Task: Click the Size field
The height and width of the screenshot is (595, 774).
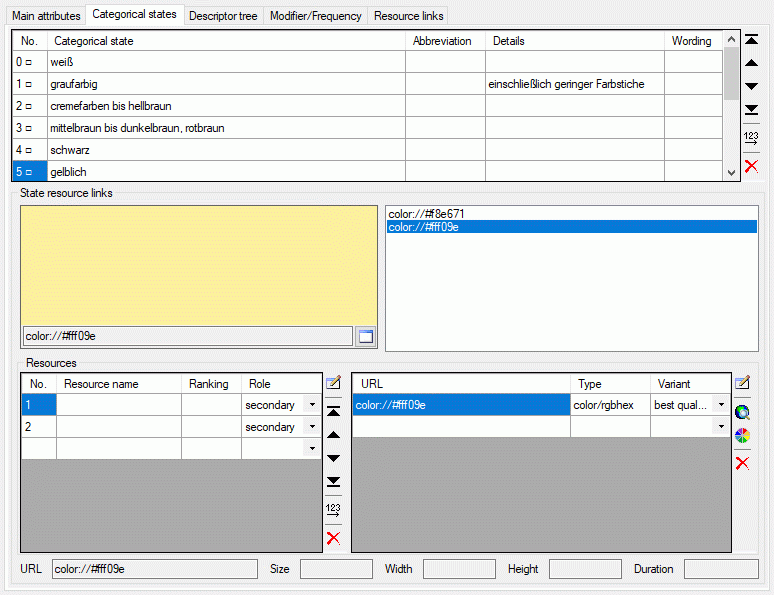Action: tap(336, 569)
